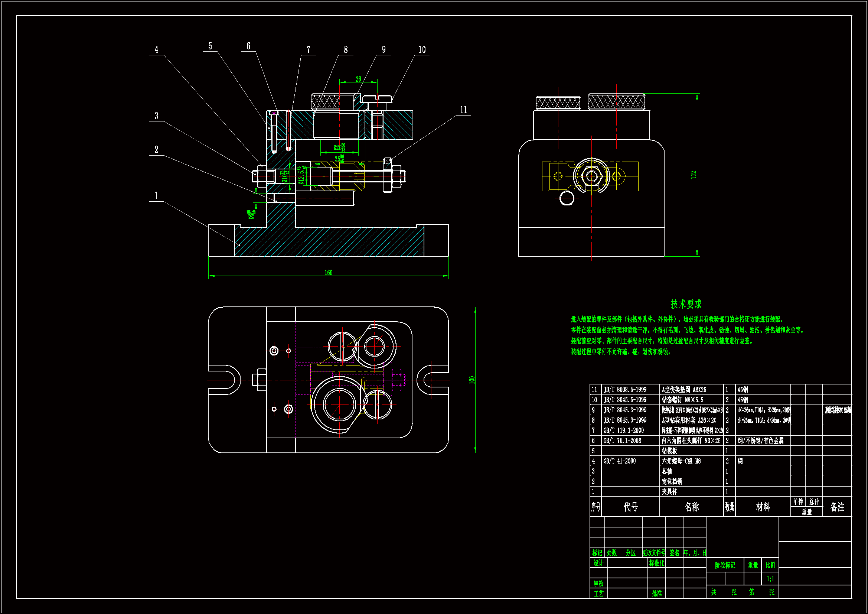This screenshot has width=868, height=614.
Task: Select part balloon number 8 label
Action: pyautogui.click(x=346, y=49)
